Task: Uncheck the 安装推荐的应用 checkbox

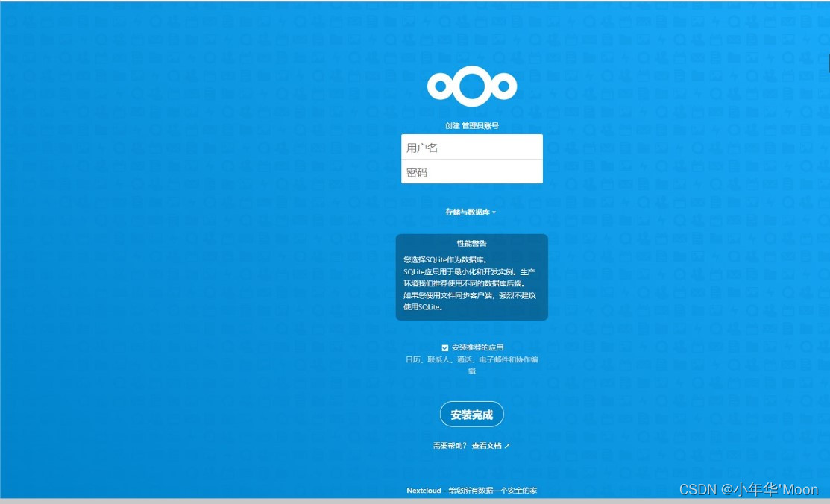Action: point(445,348)
